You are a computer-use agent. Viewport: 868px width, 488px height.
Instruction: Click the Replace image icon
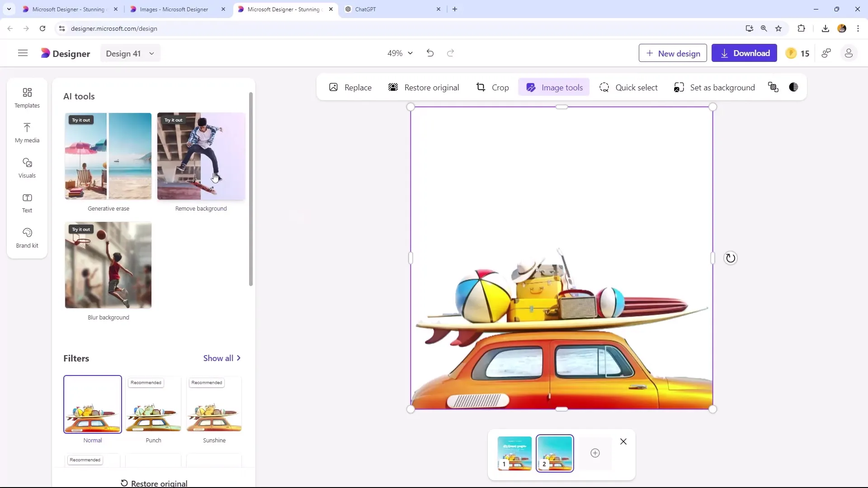pos(334,87)
